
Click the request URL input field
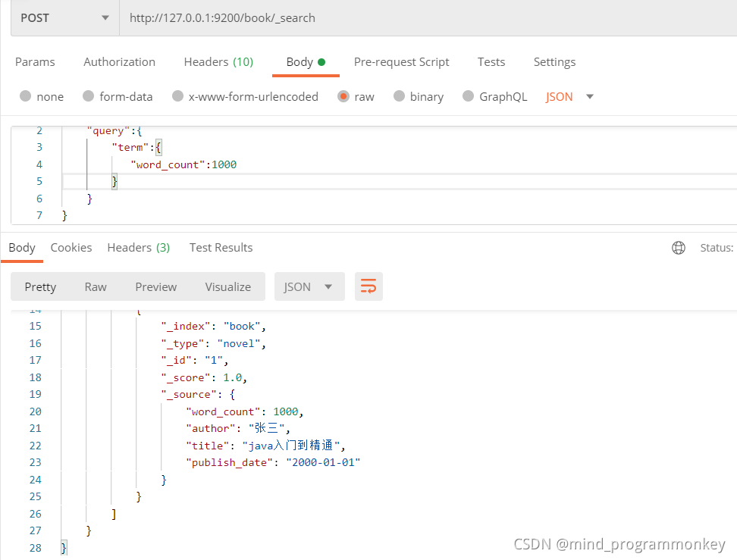pyautogui.click(x=428, y=18)
